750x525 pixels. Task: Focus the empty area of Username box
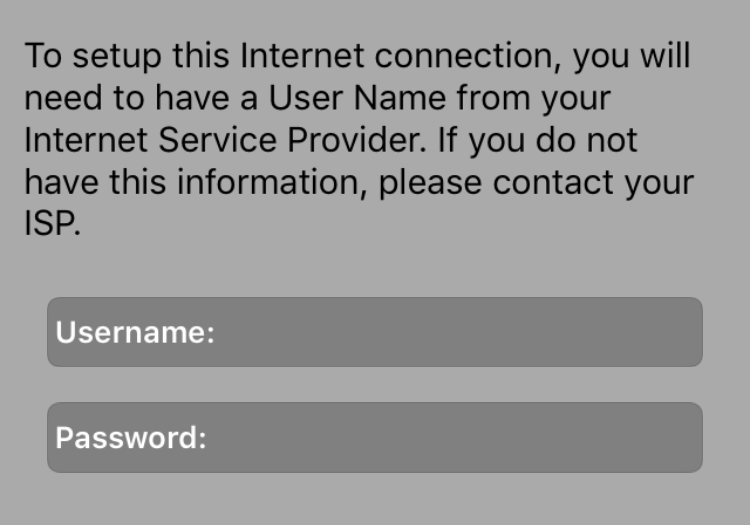point(460,332)
